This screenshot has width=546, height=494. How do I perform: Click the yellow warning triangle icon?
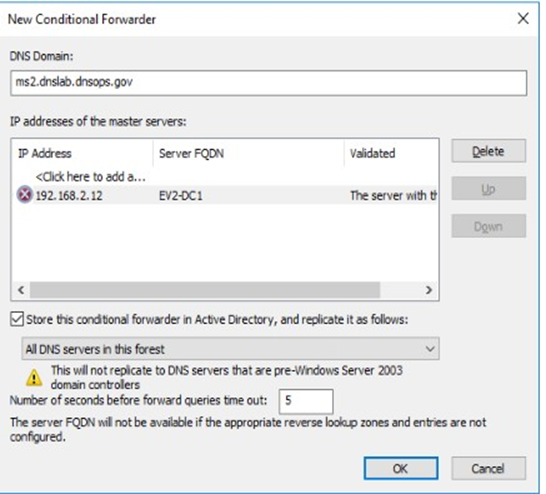34,378
